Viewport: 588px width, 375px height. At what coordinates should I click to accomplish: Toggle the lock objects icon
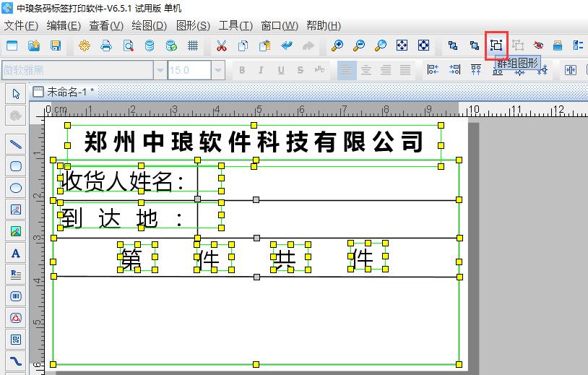(x=558, y=46)
